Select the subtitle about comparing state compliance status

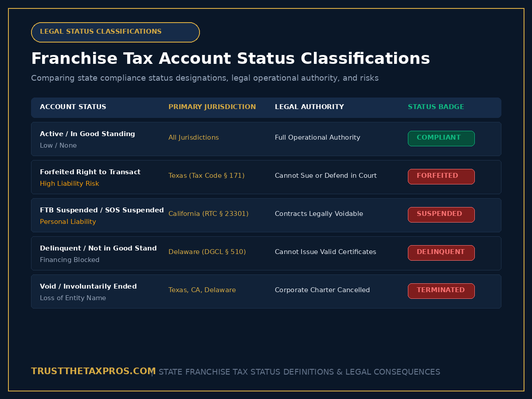click(x=205, y=78)
